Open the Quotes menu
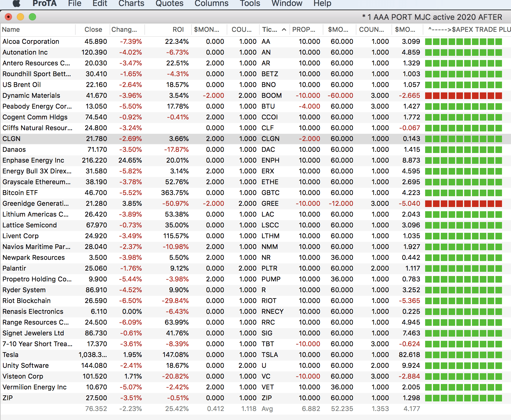Screen dimensions: 511x420 [x=169, y=3]
